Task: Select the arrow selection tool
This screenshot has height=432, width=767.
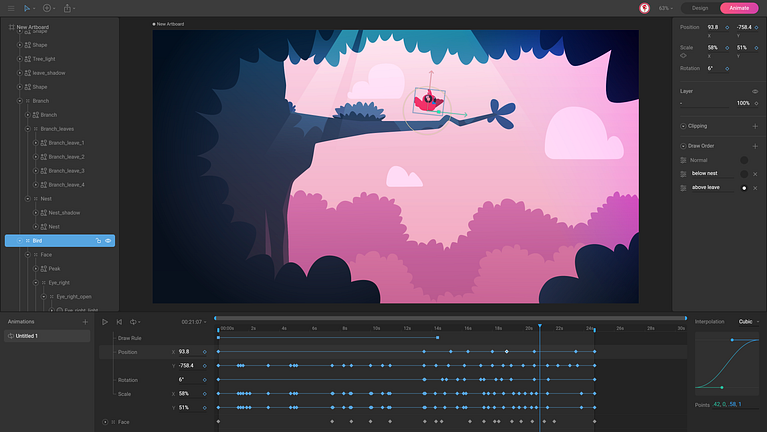Action: [28, 8]
